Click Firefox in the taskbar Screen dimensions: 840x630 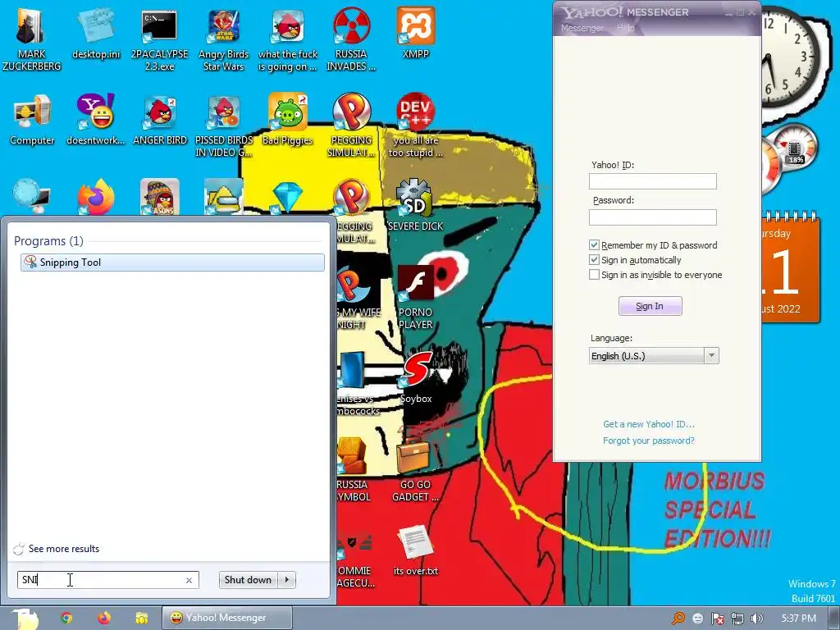click(104, 618)
